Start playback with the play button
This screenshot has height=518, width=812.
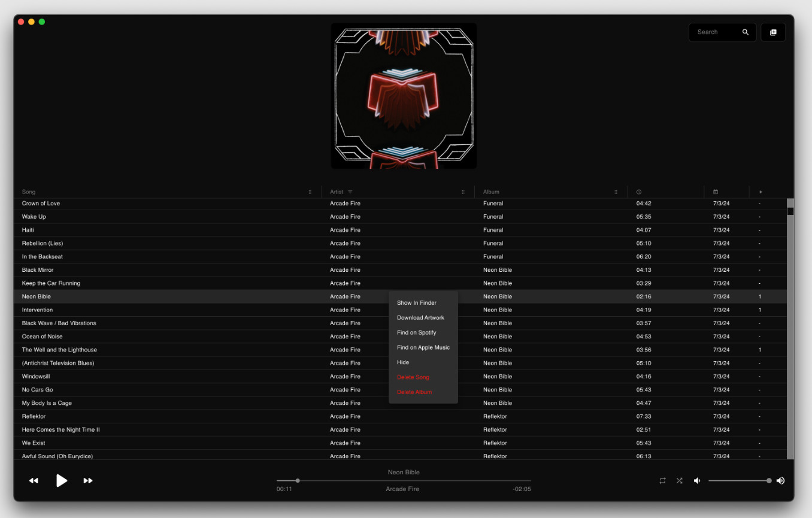click(x=61, y=480)
